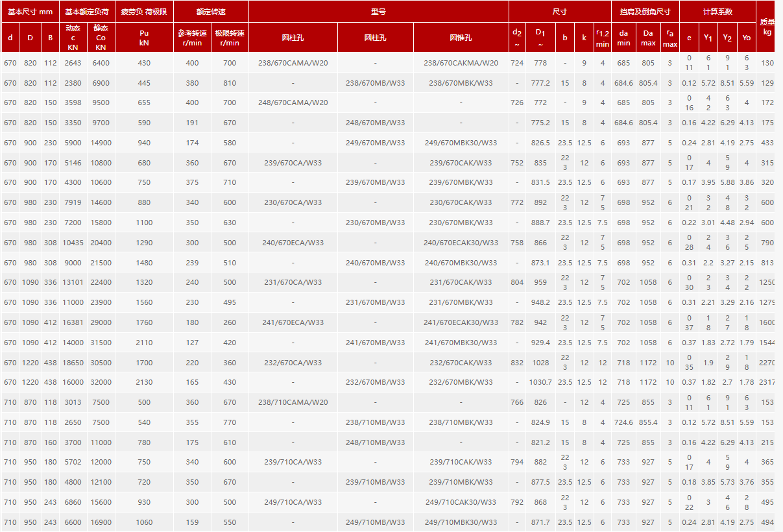
Task: Open model 232/670CAK/W33
Action: (461, 363)
